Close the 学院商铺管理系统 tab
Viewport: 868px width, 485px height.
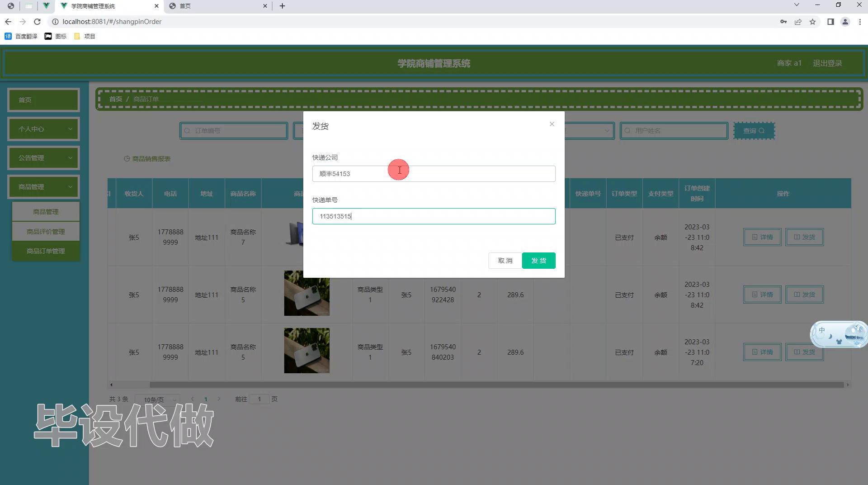point(156,6)
